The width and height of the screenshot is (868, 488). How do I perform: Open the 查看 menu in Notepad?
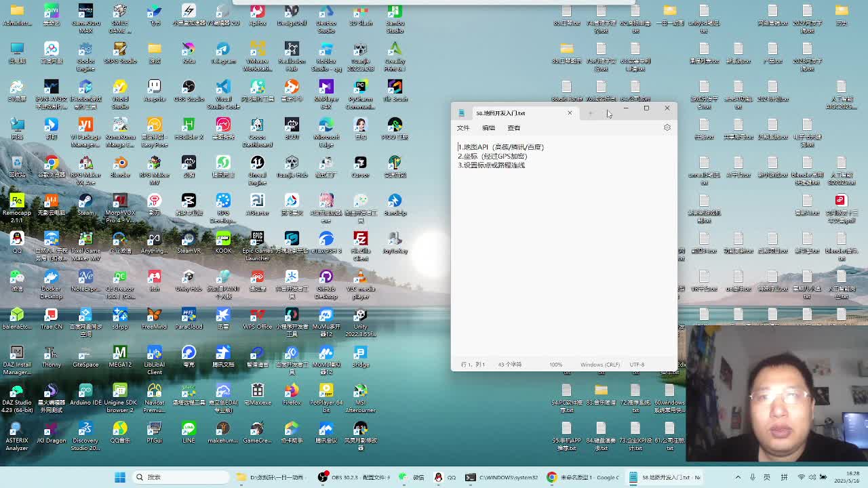tap(514, 127)
